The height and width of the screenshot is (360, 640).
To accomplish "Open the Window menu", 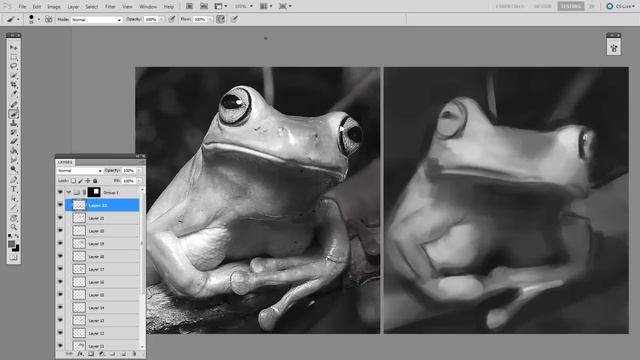I will click(x=148, y=7).
